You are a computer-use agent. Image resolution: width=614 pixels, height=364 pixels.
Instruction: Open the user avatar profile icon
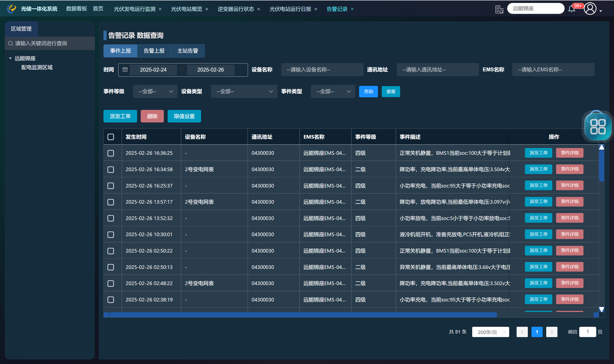point(590,9)
